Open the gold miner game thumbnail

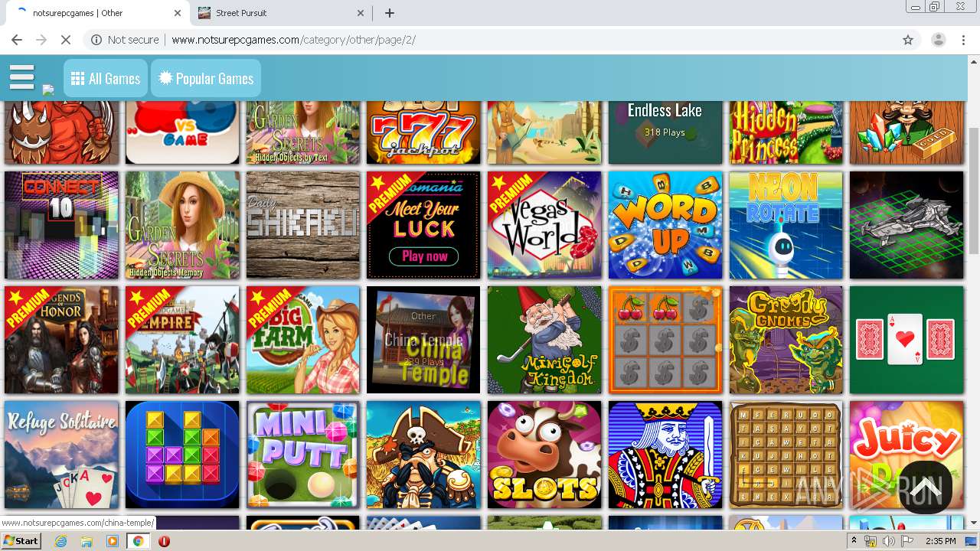click(906, 132)
